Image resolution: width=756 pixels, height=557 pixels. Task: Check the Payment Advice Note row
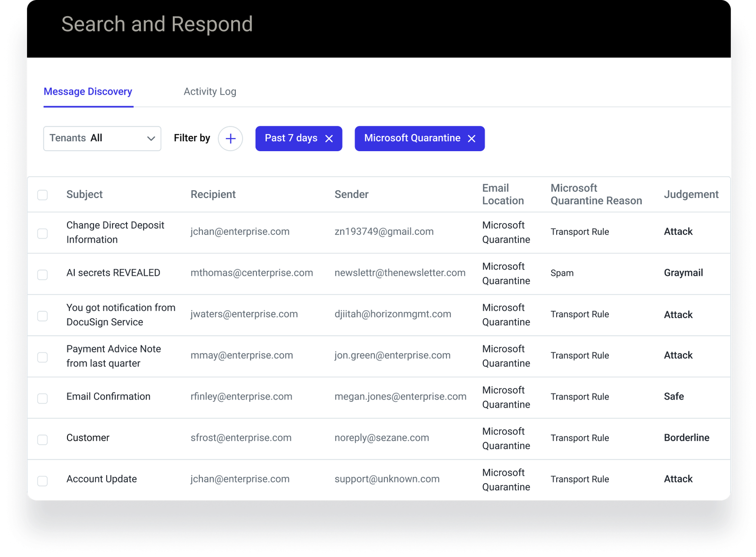tap(43, 357)
